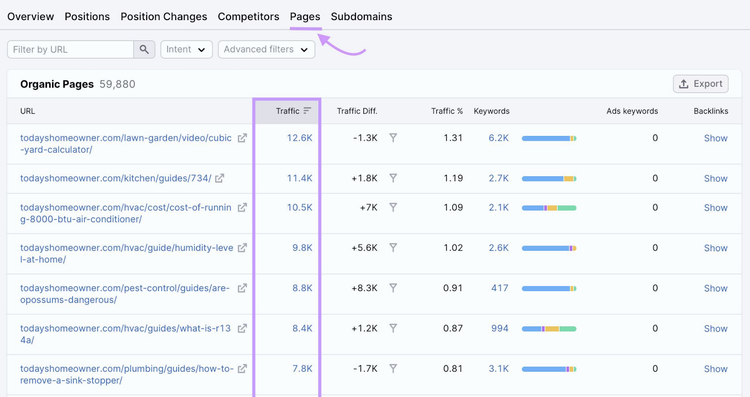750x397 pixels.
Task: Click the Export button
Action: tap(701, 84)
